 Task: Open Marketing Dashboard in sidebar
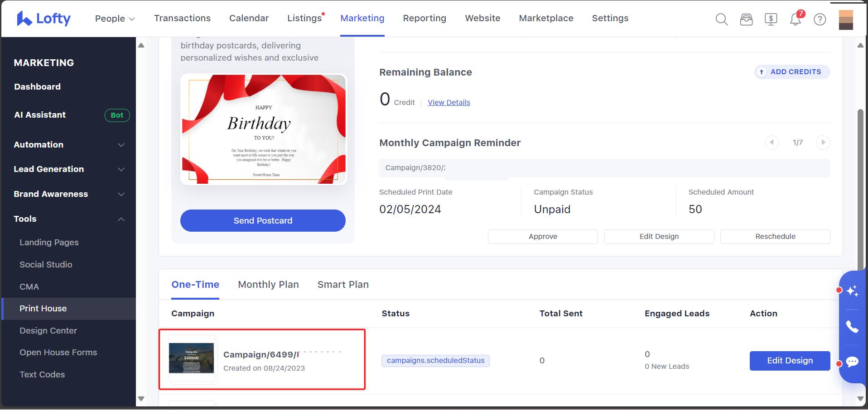click(x=37, y=87)
